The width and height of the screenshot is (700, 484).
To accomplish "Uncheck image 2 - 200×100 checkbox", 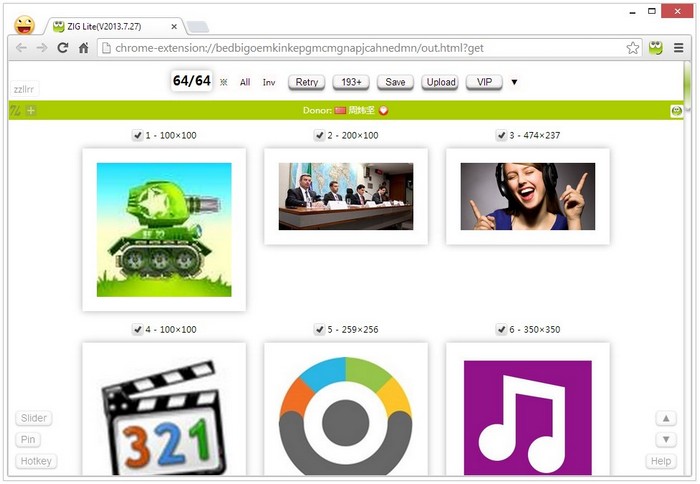I will coord(319,135).
